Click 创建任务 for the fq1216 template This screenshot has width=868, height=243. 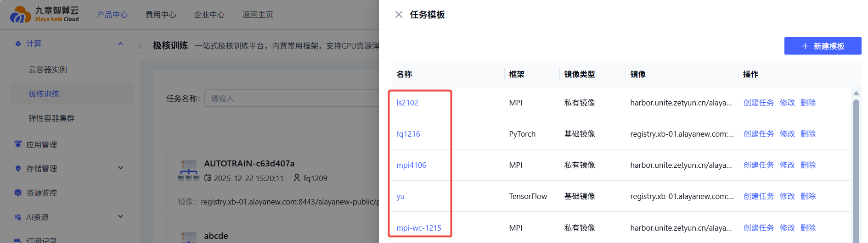pos(758,134)
